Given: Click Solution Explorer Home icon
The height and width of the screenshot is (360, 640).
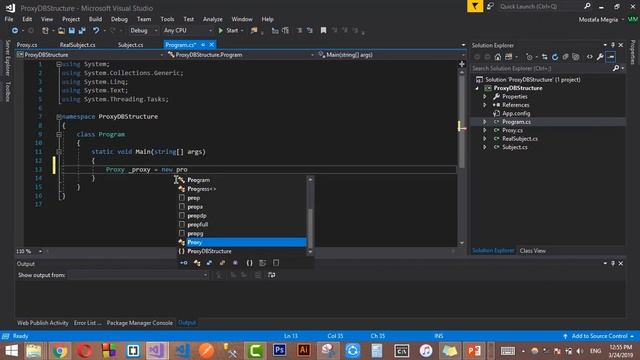Looking at the screenshot, I should click(x=498, y=57).
